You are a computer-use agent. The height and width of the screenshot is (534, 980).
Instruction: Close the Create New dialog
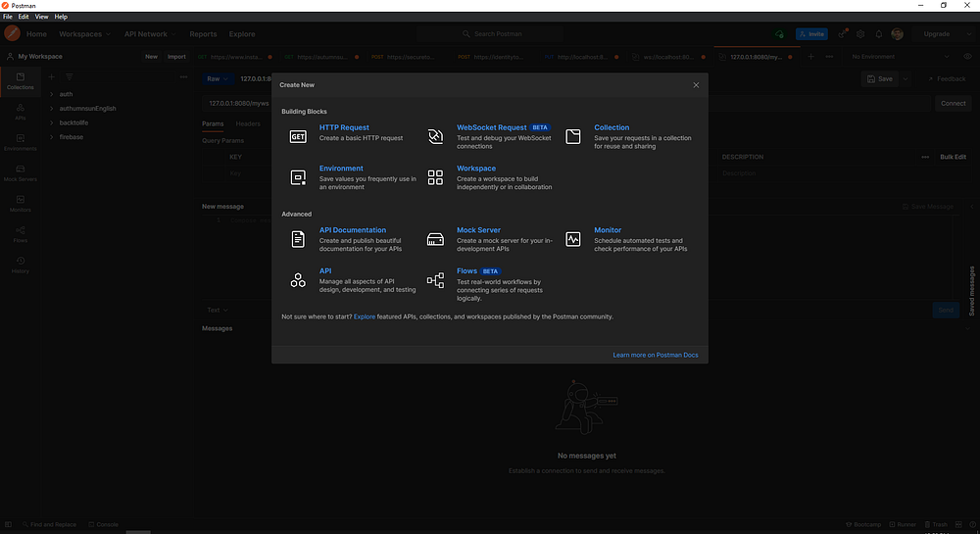click(696, 85)
